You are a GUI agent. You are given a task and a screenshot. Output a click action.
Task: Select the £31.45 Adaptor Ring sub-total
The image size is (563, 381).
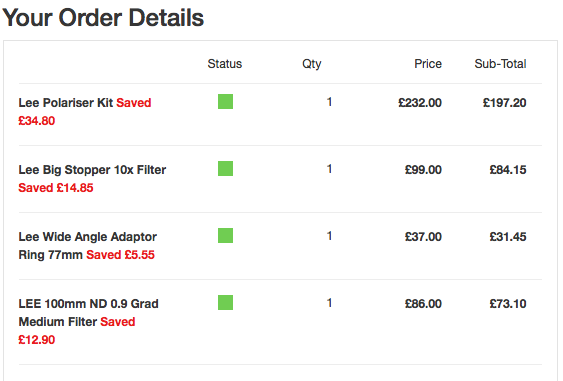[x=508, y=237]
